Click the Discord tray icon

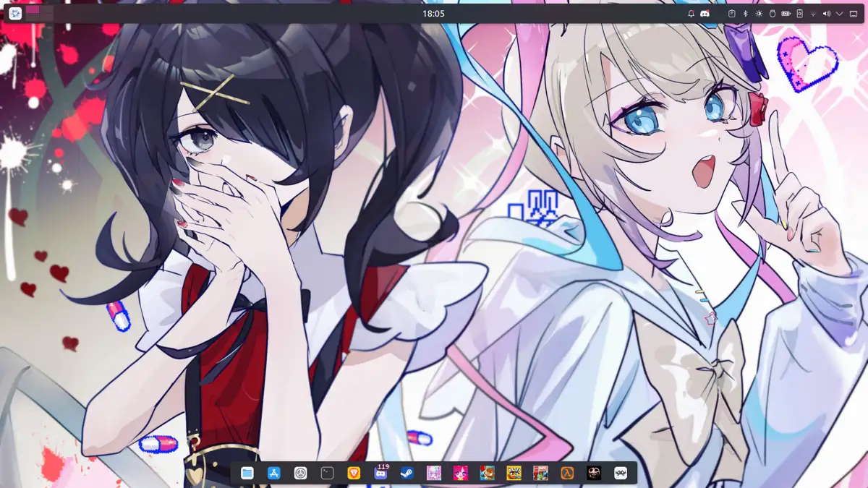point(705,14)
